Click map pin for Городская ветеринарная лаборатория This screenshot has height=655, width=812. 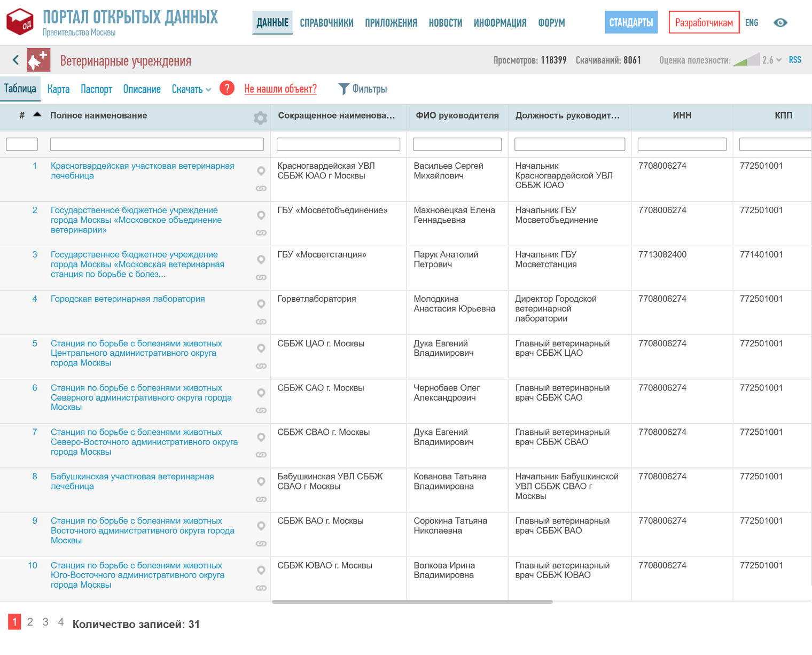click(261, 304)
